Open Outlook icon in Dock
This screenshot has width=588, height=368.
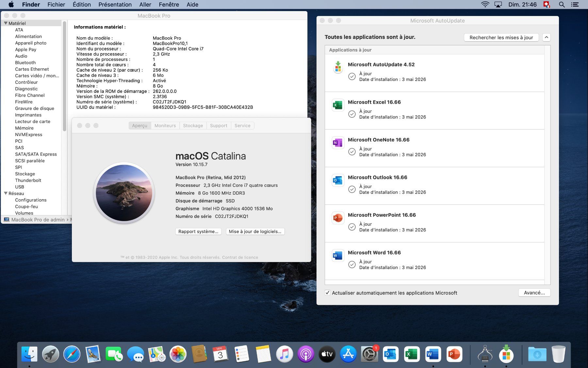point(391,354)
